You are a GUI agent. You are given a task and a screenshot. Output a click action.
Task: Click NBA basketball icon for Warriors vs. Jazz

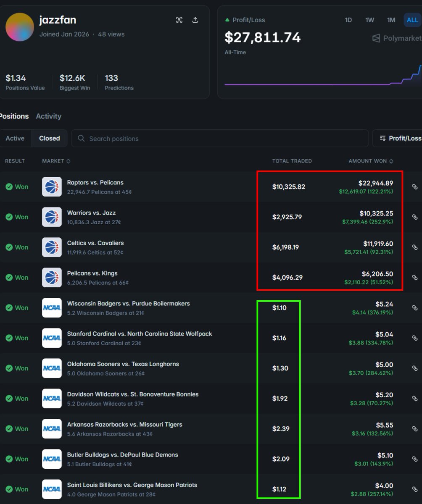click(x=52, y=217)
